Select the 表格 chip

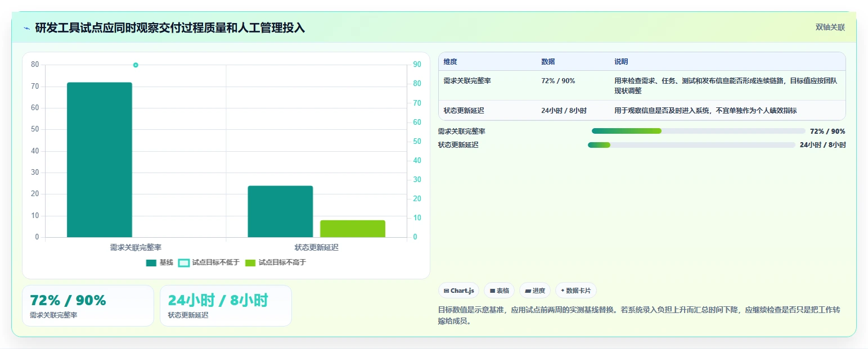[499, 291]
